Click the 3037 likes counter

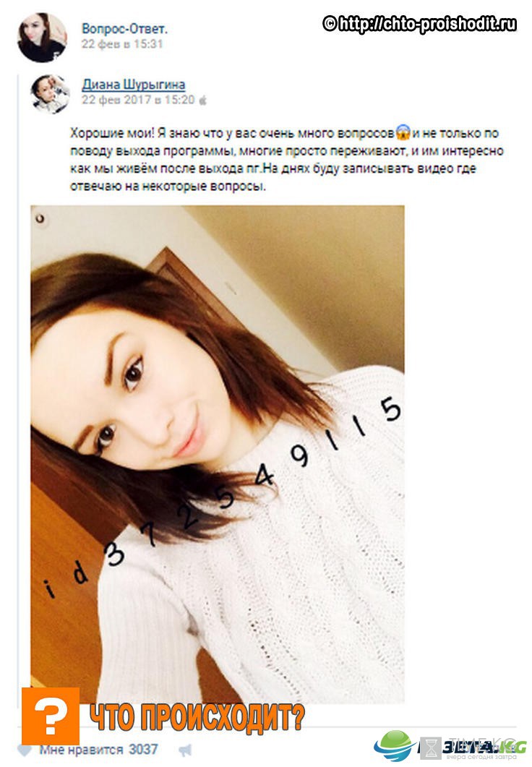(x=143, y=750)
